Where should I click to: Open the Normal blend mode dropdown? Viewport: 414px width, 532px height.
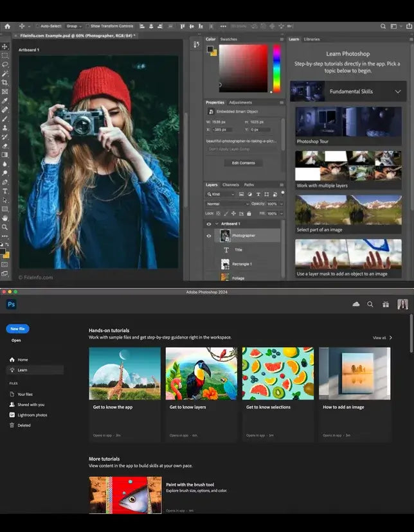click(x=227, y=204)
